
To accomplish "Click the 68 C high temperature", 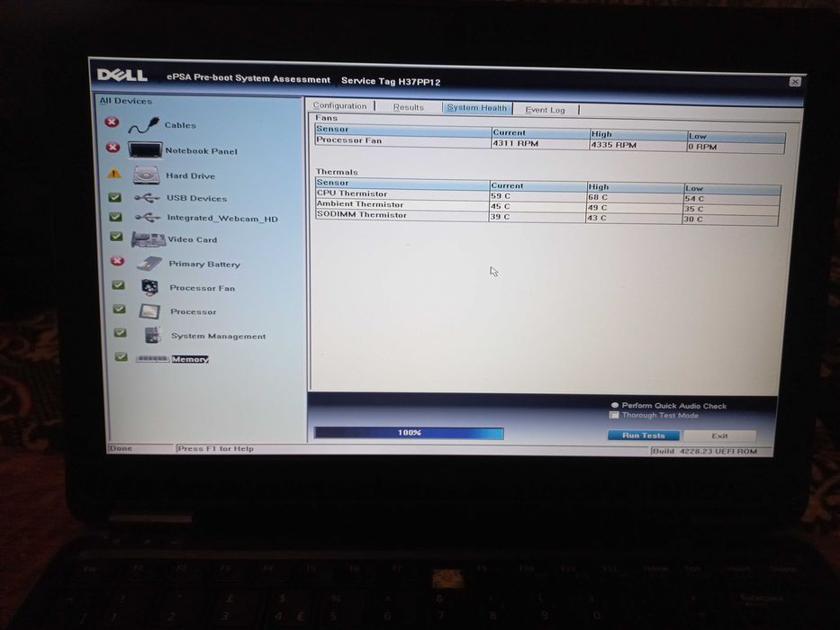I will (597, 197).
